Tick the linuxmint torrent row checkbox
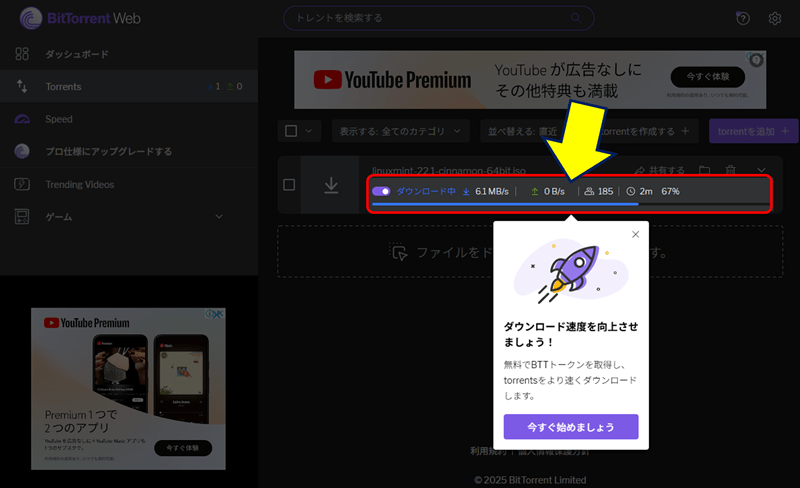The height and width of the screenshot is (488, 800). click(x=289, y=184)
